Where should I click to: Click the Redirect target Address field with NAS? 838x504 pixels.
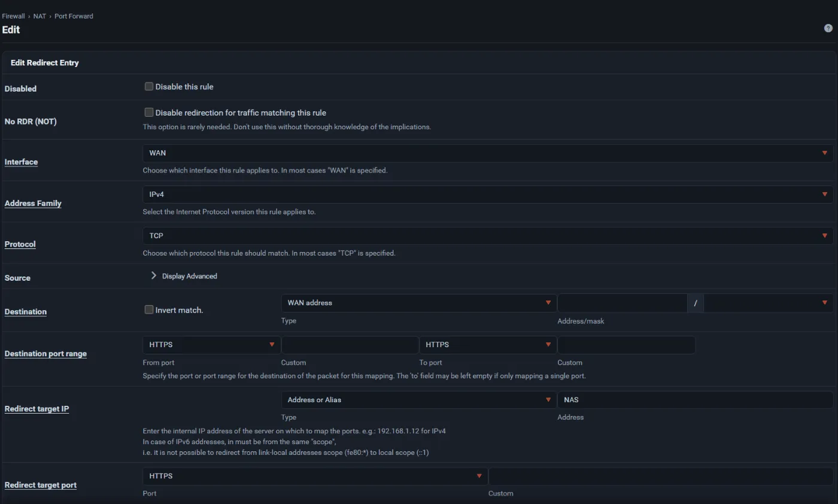696,400
